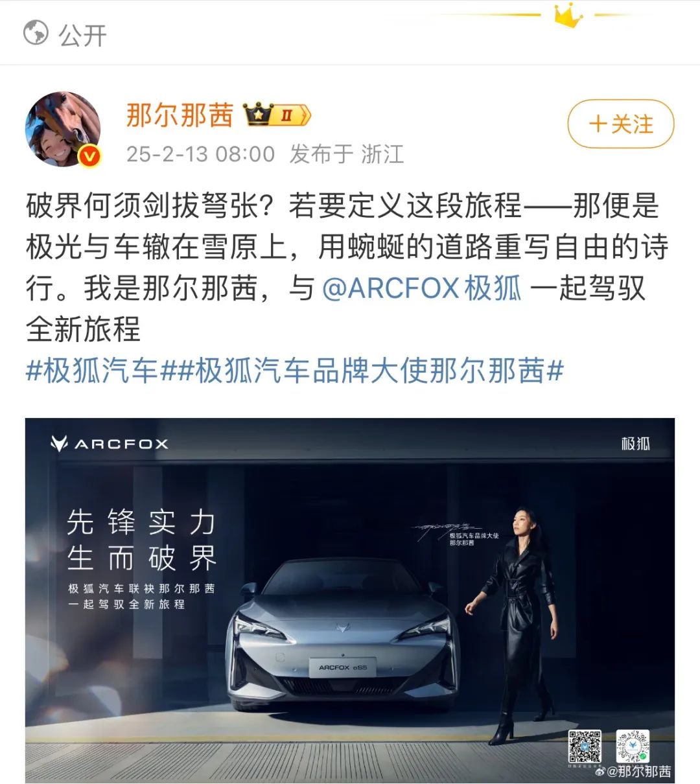Open the @ARCFOX极狐 mention link
Image resolution: width=700 pixels, height=784 pixels.
point(422,288)
